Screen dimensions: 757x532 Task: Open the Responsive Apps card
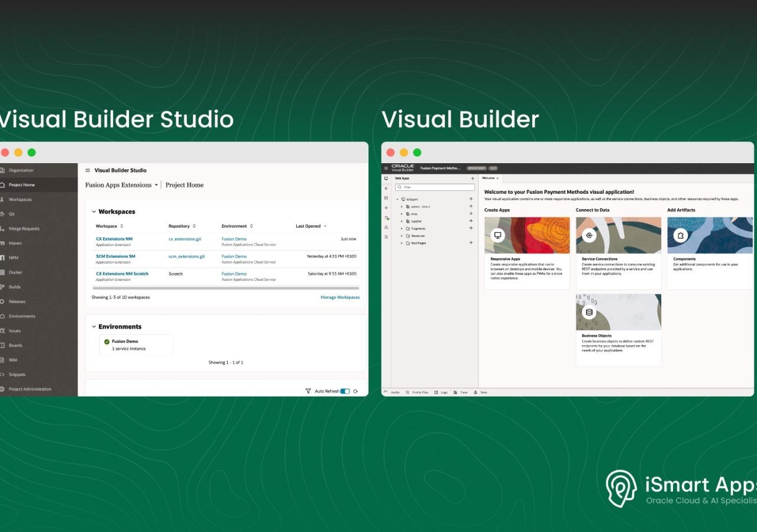coord(527,253)
